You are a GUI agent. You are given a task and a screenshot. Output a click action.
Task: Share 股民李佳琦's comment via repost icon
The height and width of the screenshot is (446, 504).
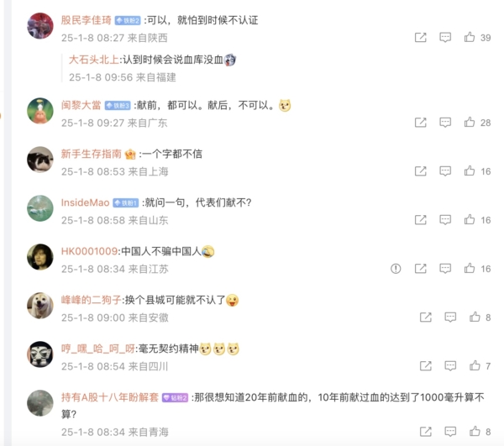(421, 37)
